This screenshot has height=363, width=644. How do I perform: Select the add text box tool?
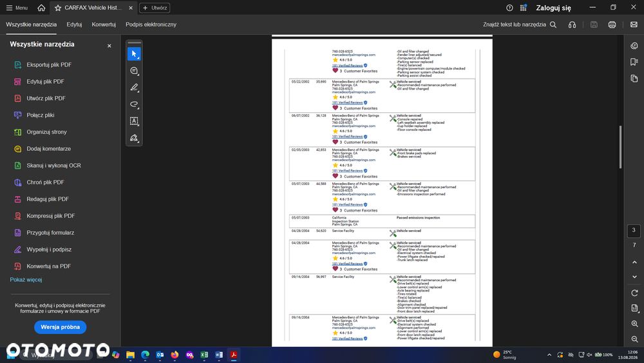coord(134,121)
